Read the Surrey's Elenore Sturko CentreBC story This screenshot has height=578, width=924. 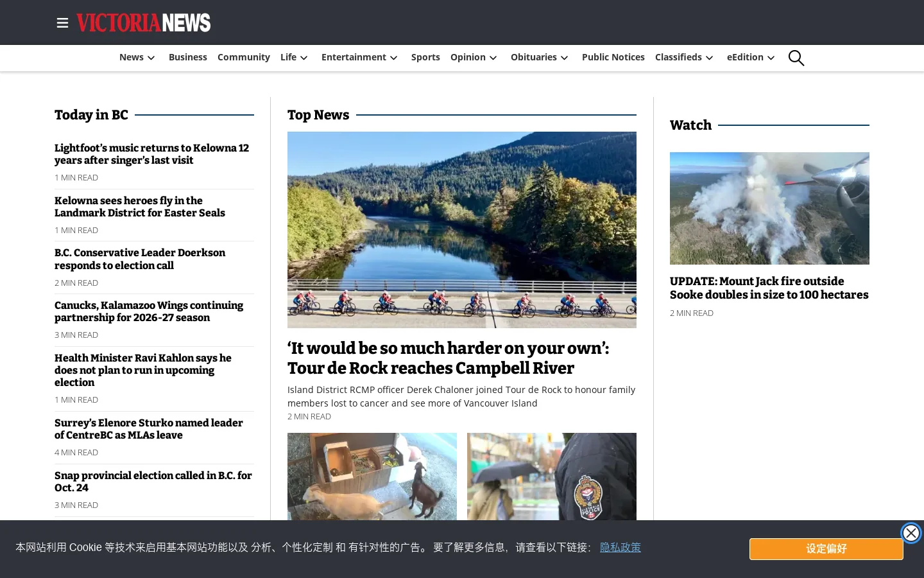point(149,429)
